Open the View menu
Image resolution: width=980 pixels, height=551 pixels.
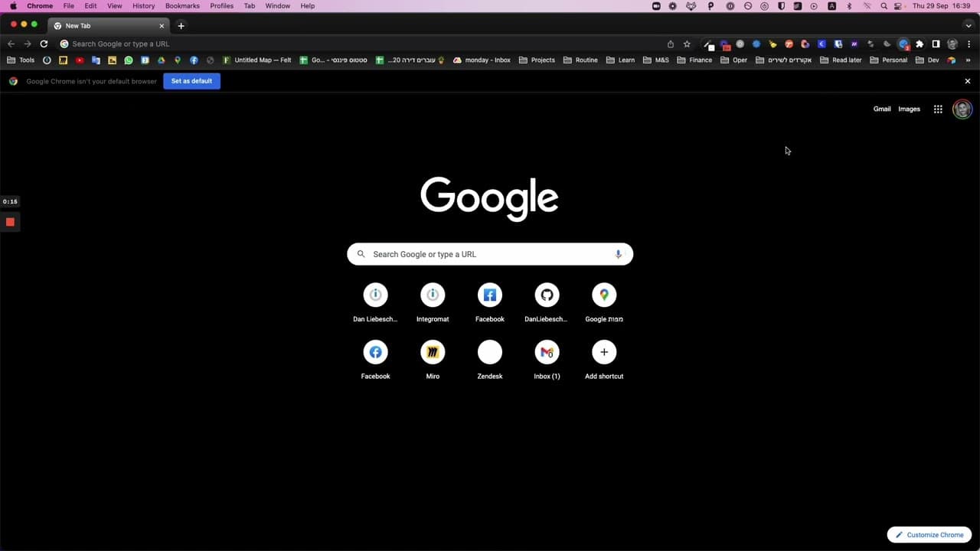[x=114, y=6]
